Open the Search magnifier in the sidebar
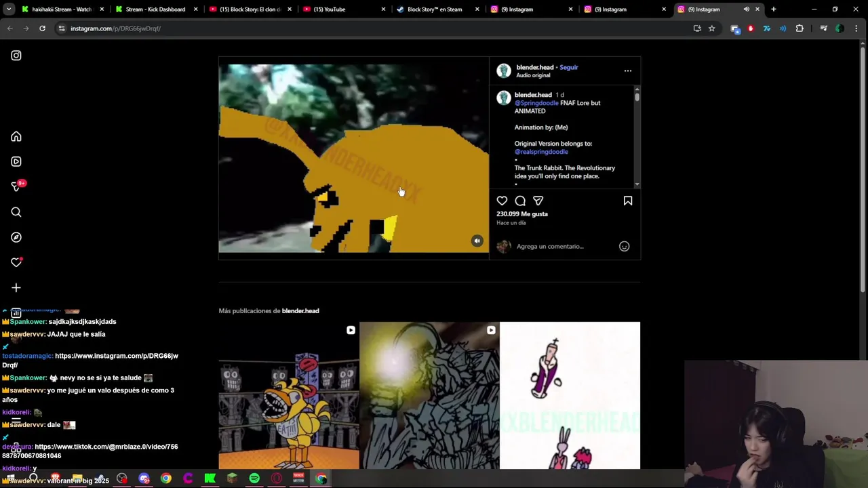The image size is (868, 488). [16, 212]
